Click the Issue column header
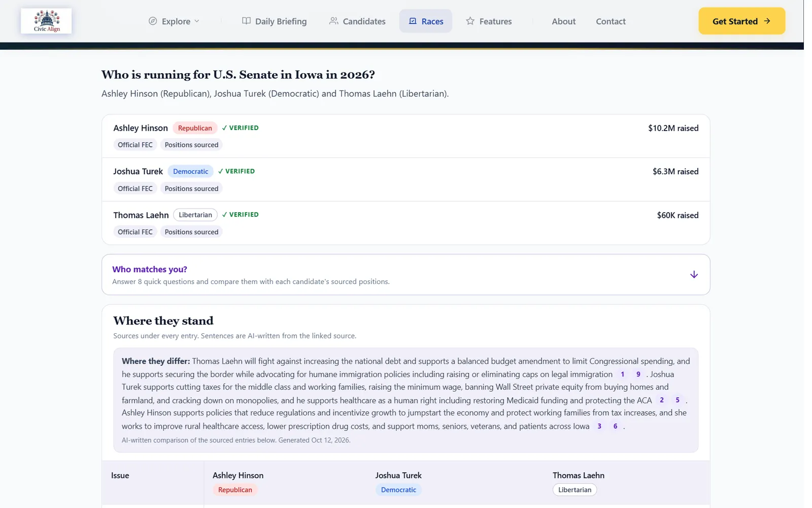This screenshot has width=812, height=508. click(x=120, y=475)
